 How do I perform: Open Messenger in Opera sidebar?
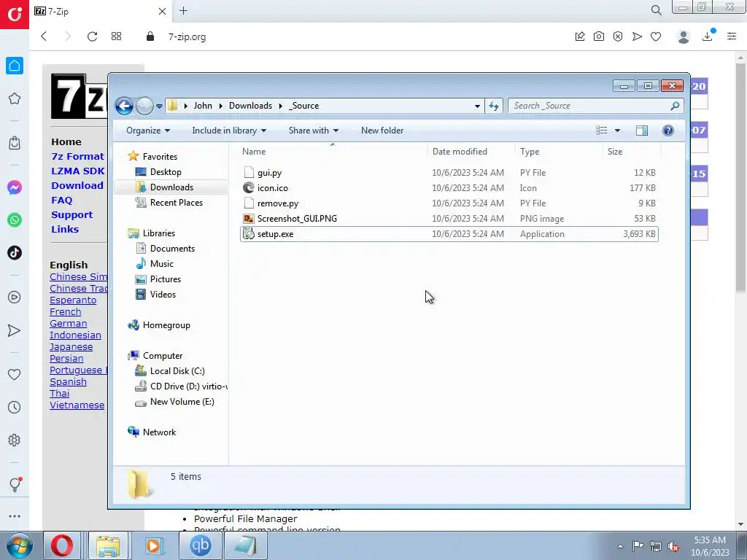(15, 187)
